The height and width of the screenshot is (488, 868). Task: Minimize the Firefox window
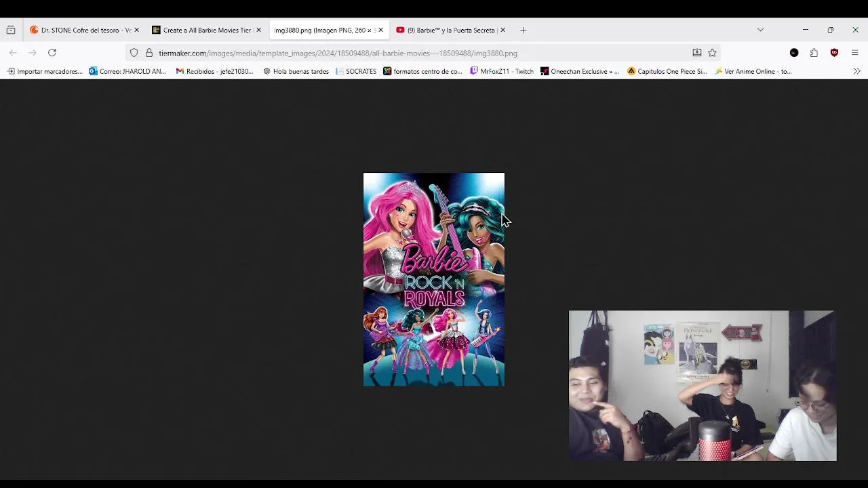[x=805, y=30]
